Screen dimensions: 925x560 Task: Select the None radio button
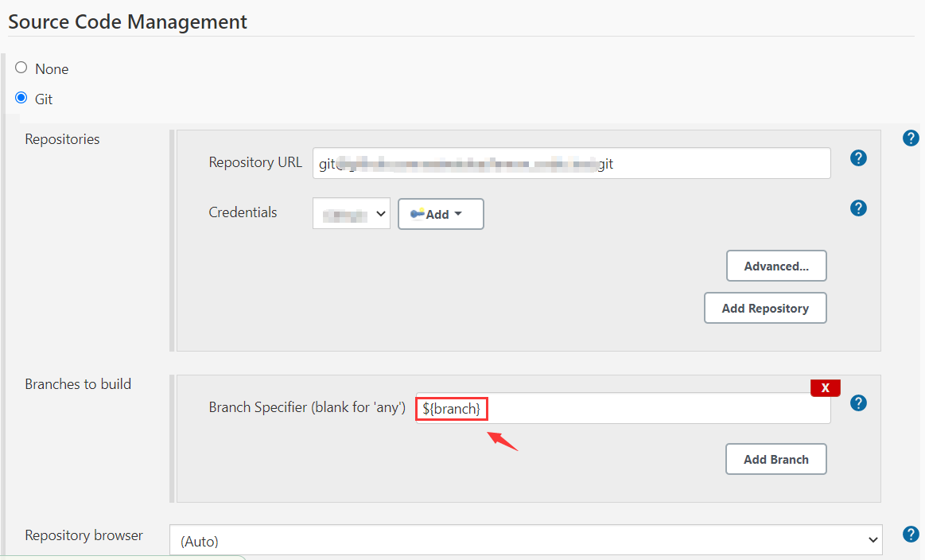21,68
